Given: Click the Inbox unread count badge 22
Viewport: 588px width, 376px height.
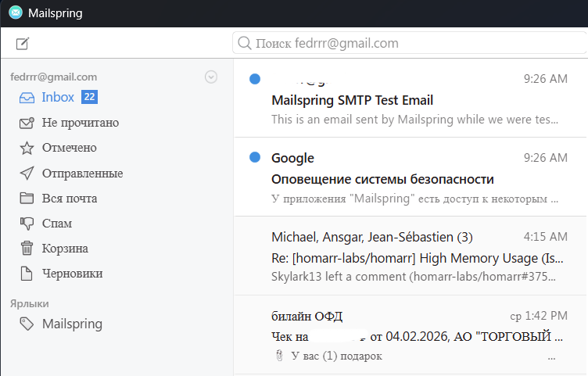Looking at the screenshot, I should click(x=89, y=98).
